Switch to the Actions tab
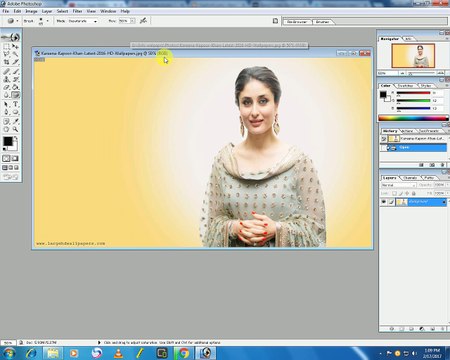 pos(408,131)
